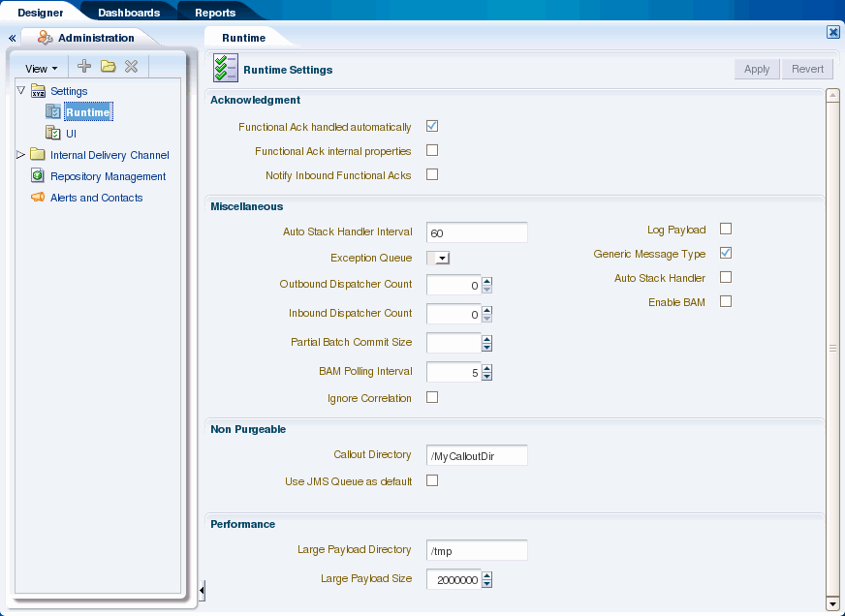This screenshot has height=616, width=845.
Task: Click the Alerts and Contacts megaphone icon
Action: click(38, 197)
